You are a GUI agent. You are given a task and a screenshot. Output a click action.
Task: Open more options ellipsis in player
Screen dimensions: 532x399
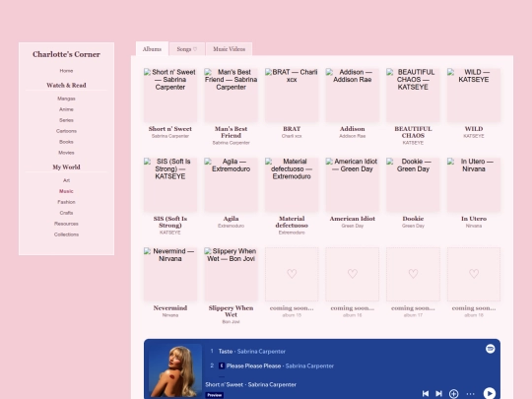470,393
